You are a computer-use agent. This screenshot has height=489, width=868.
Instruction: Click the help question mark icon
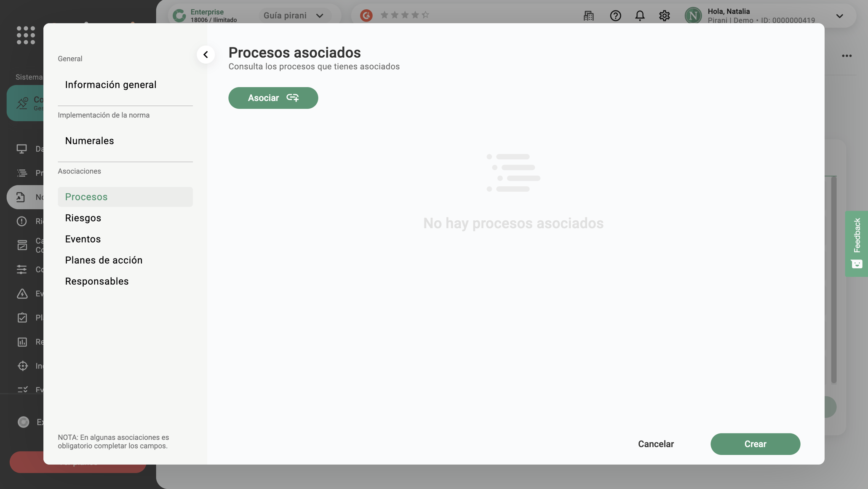point(615,16)
